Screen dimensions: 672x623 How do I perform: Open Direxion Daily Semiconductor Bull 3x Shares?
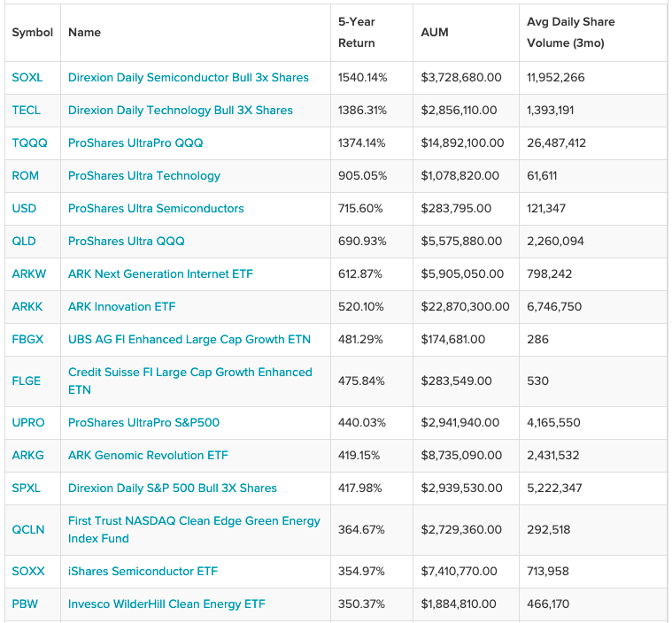pos(189,78)
